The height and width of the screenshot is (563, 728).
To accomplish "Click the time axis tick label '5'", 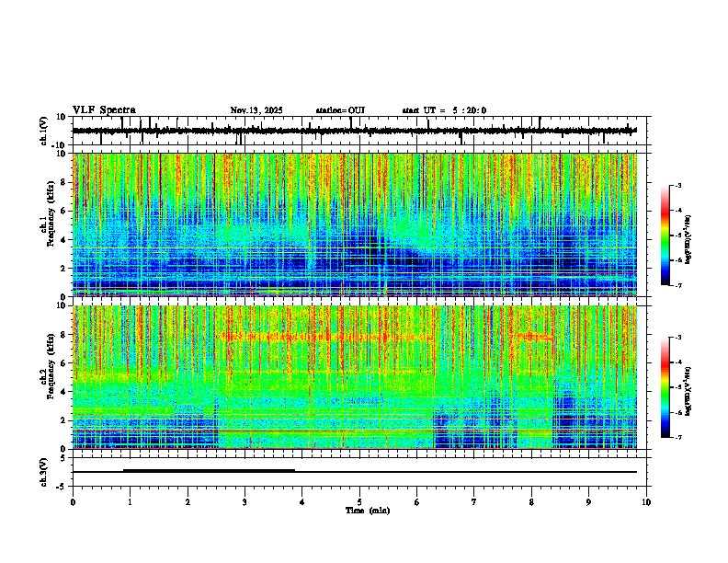I will [x=359, y=502].
